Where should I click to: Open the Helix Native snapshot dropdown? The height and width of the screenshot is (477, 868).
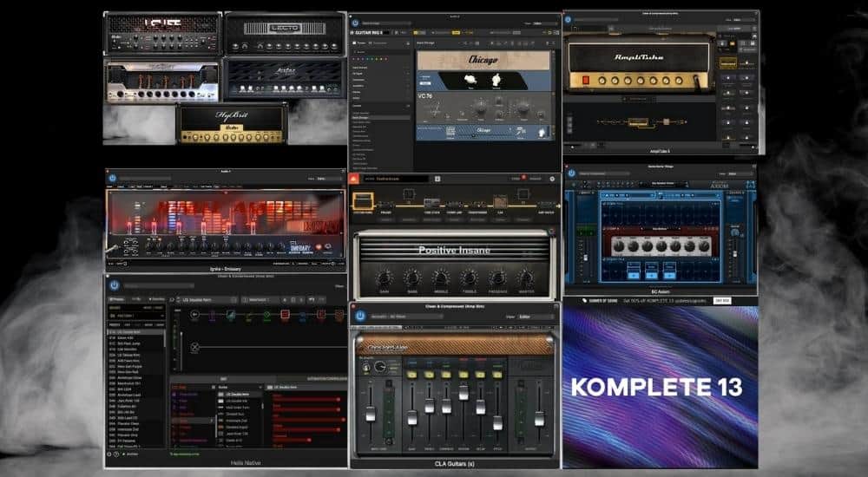(x=260, y=300)
